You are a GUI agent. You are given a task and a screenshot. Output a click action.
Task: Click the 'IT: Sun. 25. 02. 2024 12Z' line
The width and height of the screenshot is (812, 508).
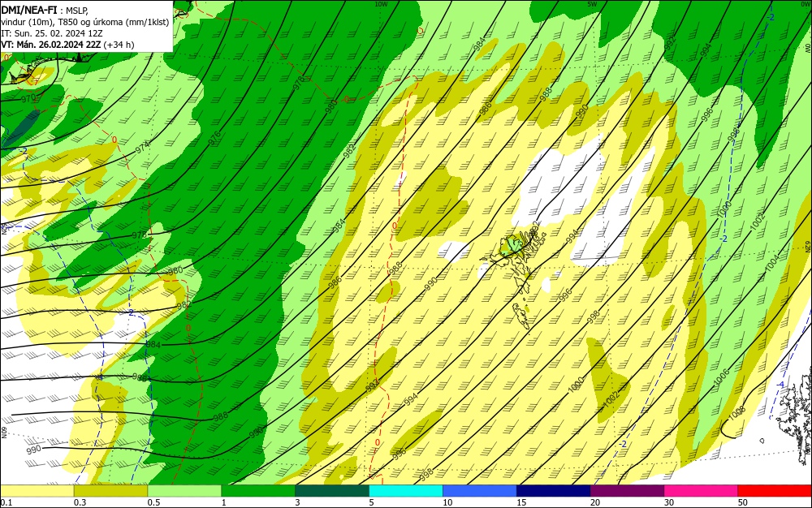coord(52,33)
